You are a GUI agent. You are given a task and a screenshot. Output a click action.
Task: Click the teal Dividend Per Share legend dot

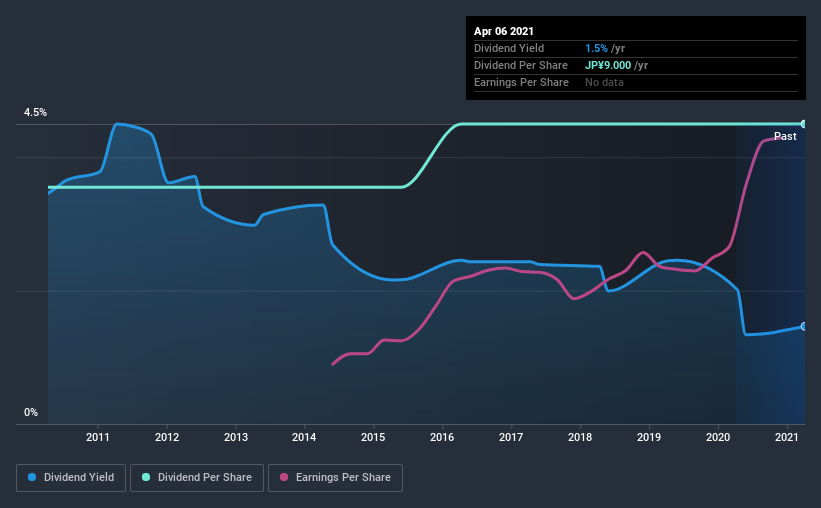pos(146,477)
